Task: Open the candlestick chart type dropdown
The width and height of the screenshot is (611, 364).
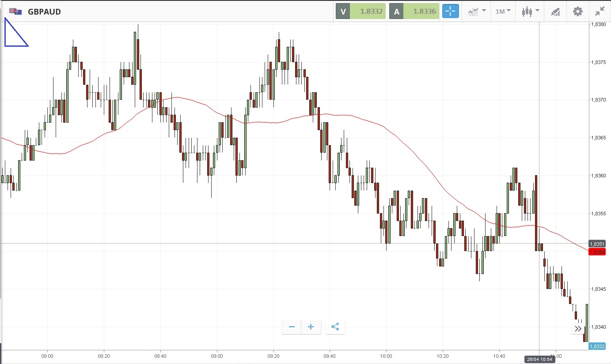Action: [x=530, y=11]
